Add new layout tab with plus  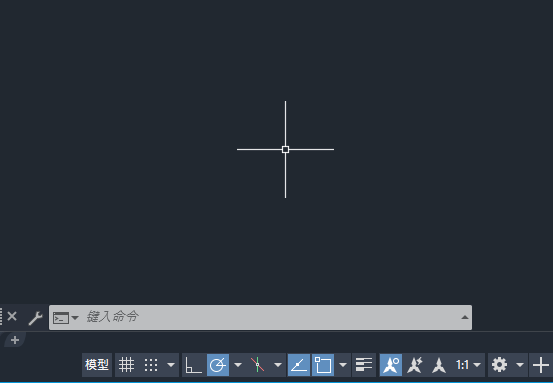pos(15,340)
